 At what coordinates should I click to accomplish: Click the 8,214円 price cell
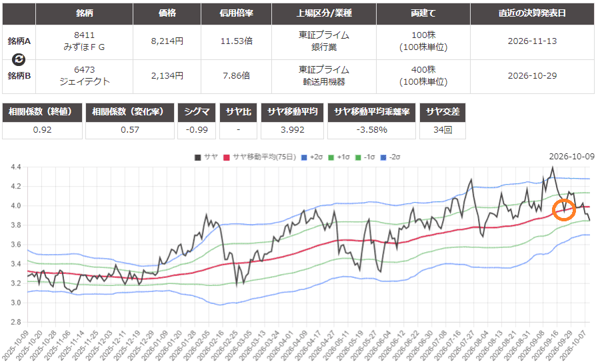[167, 41]
